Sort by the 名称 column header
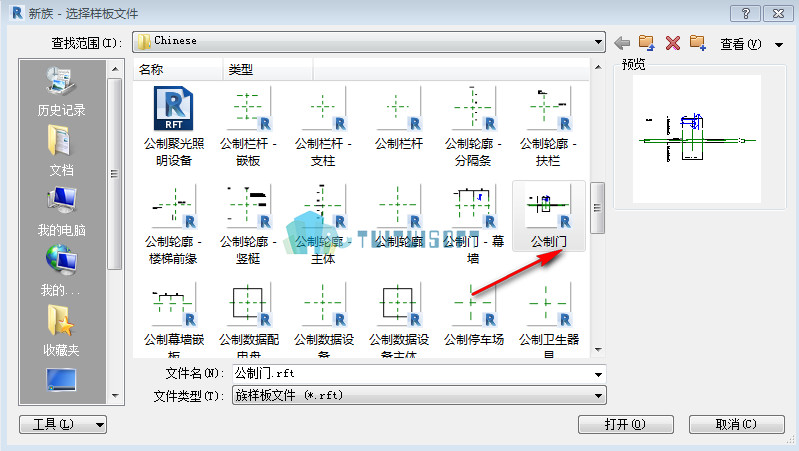Viewport: 799px width, 451px height. 178,69
